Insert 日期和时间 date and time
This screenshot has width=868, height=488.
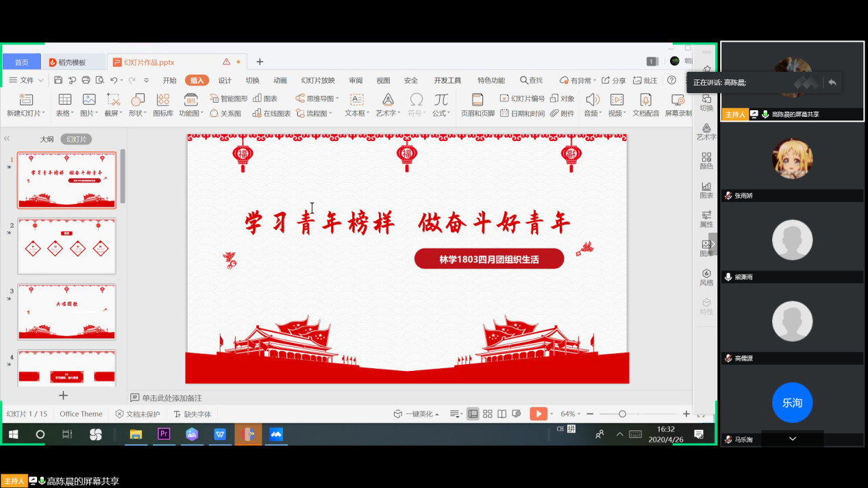pyautogui.click(x=522, y=114)
